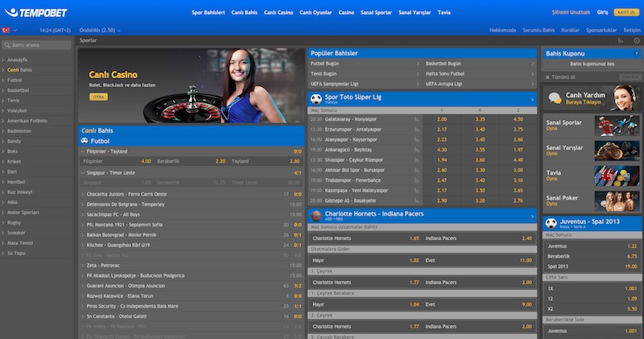Open the Sanal Sporlar menu item

pos(376,13)
